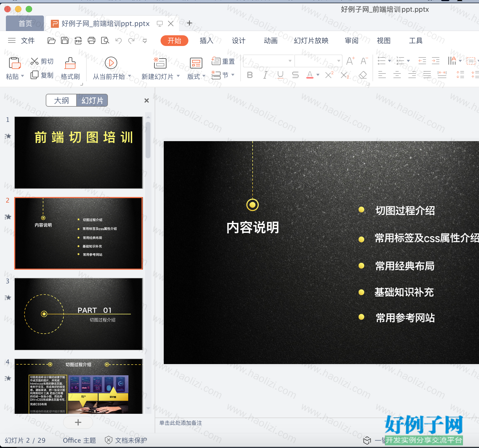Click the print icon in quick toolbar
The image size is (479, 448).
(92, 41)
